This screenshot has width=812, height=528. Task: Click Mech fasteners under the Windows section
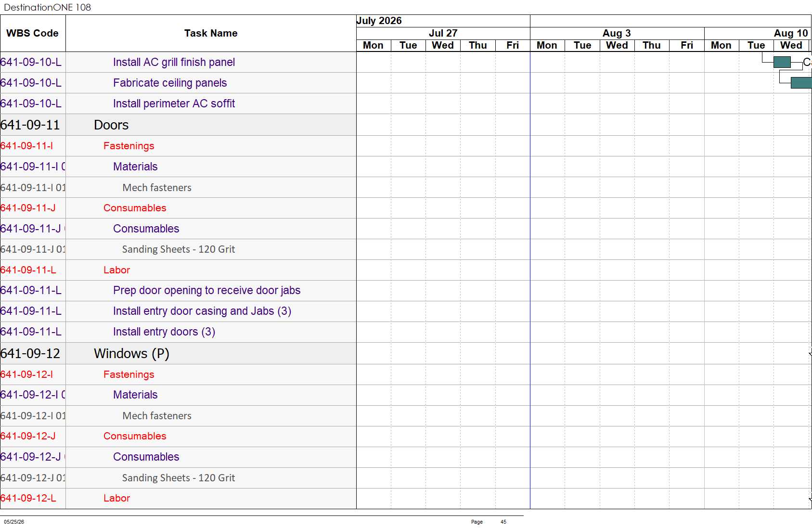(x=157, y=416)
